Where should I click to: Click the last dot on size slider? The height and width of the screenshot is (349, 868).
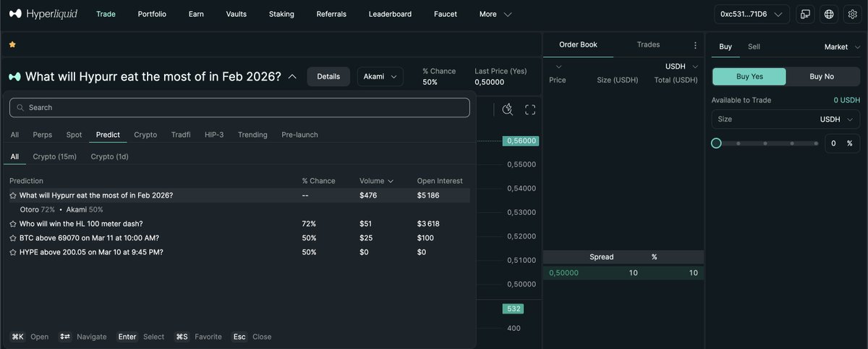[816, 143]
